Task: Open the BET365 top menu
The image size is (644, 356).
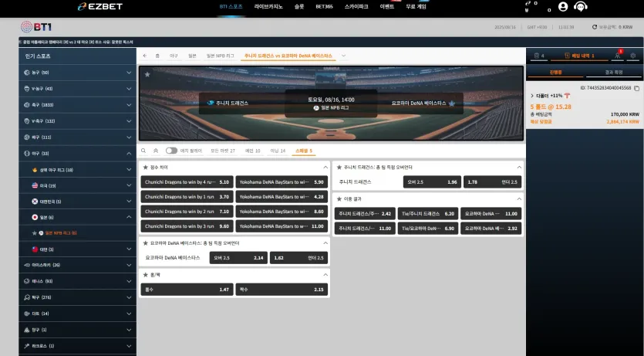Action: (x=324, y=7)
